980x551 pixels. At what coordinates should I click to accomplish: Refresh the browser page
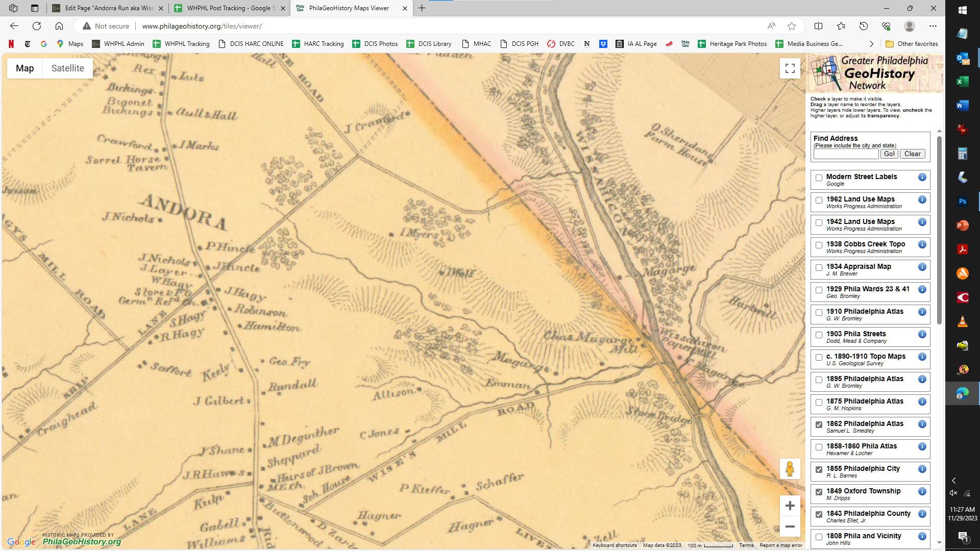(x=37, y=26)
